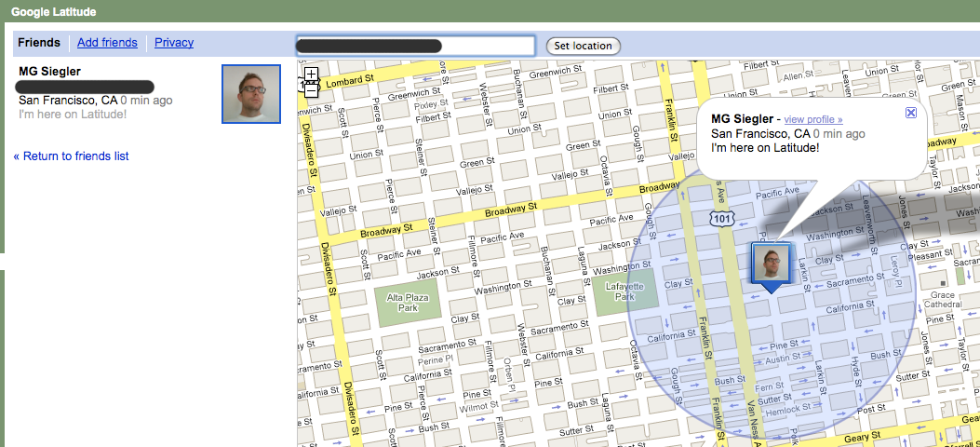980x447 pixels.
Task: Click the Wilmot St label
Action: pyautogui.click(x=477, y=408)
